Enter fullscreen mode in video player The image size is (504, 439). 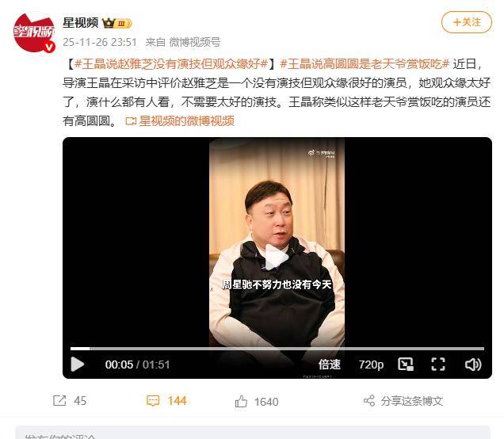tap(437, 365)
